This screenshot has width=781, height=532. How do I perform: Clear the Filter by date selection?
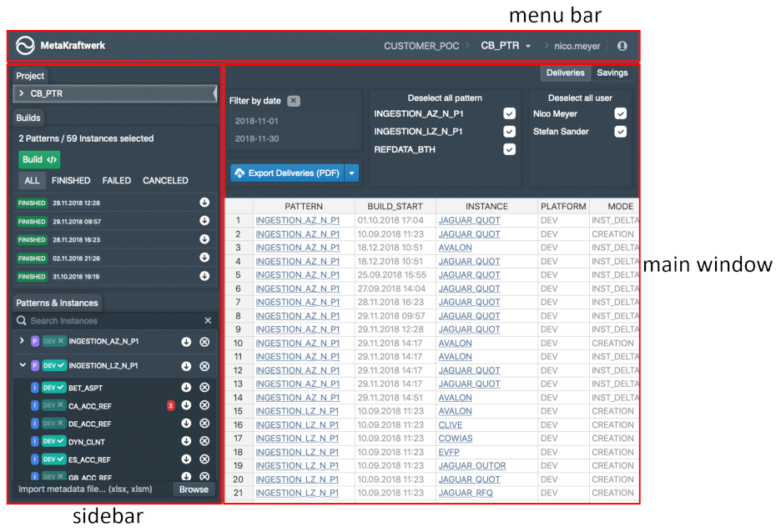coord(293,101)
